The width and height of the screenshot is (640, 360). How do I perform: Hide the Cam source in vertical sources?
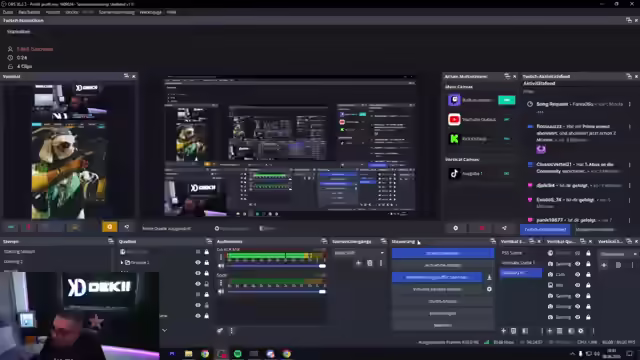pyautogui.click(x=577, y=274)
